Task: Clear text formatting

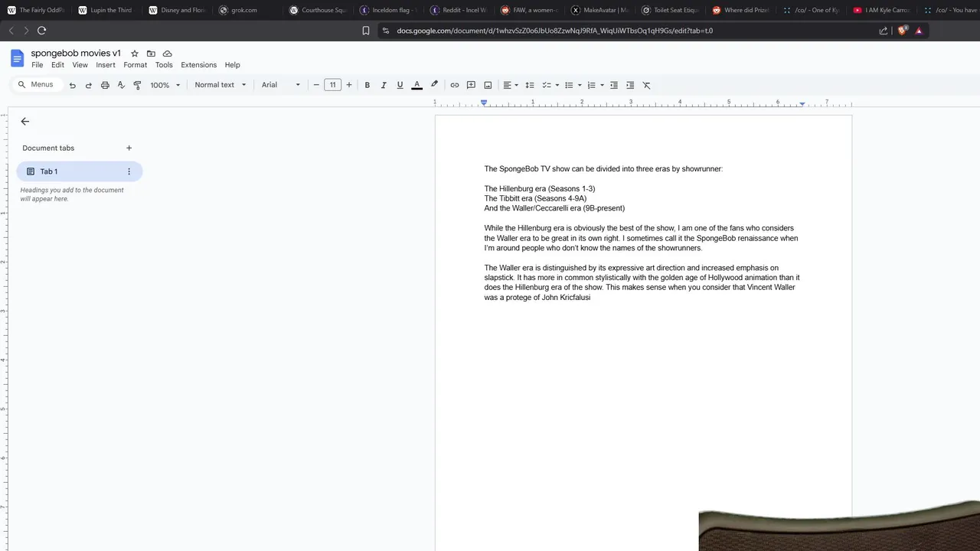Action: tap(646, 85)
